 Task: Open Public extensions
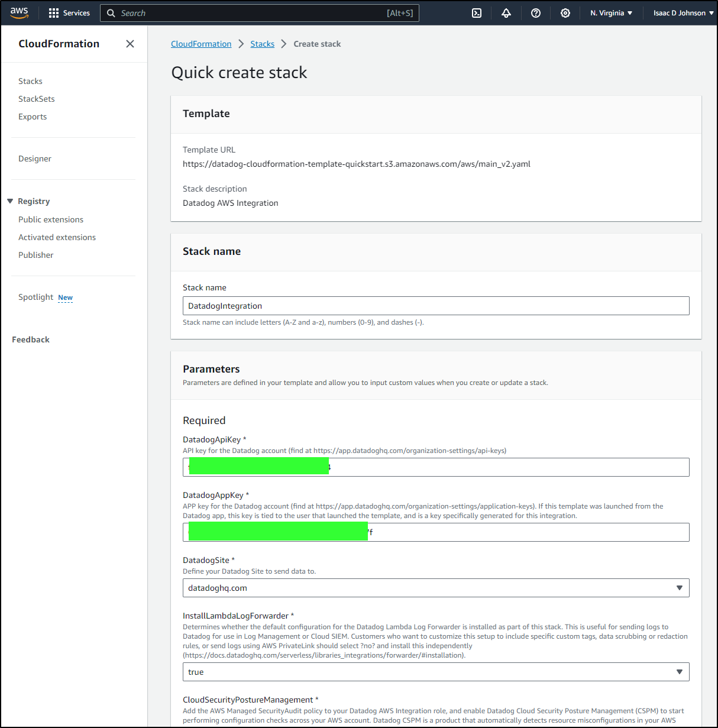pyautogui.click(x=51, y=219)
